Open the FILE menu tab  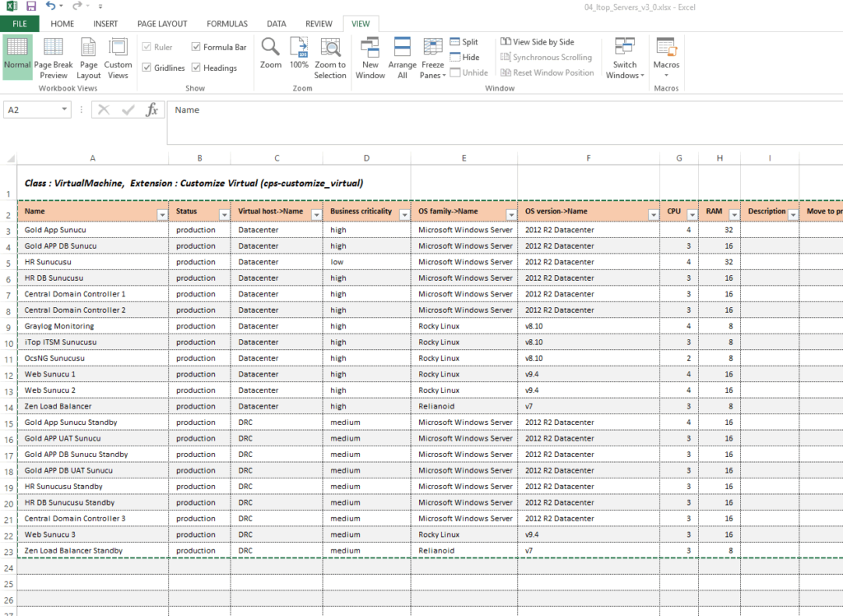[19, 24]
